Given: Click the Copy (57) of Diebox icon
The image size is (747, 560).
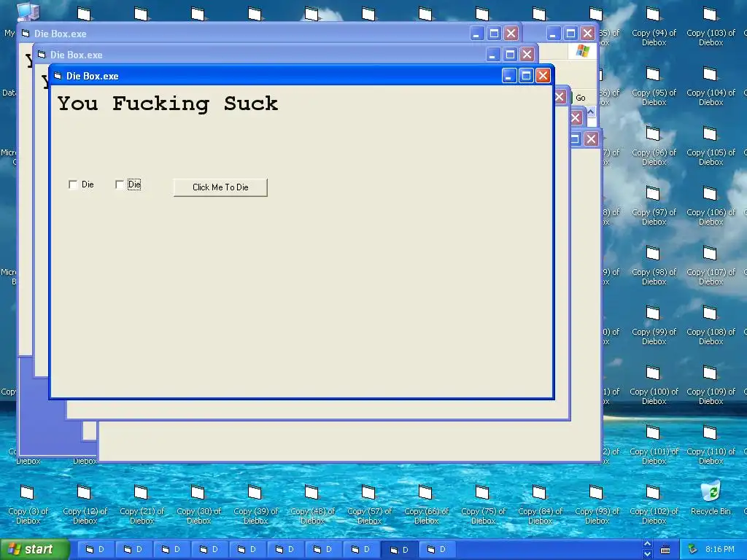Looking at the screenshot, I should (x=369, y=505).
